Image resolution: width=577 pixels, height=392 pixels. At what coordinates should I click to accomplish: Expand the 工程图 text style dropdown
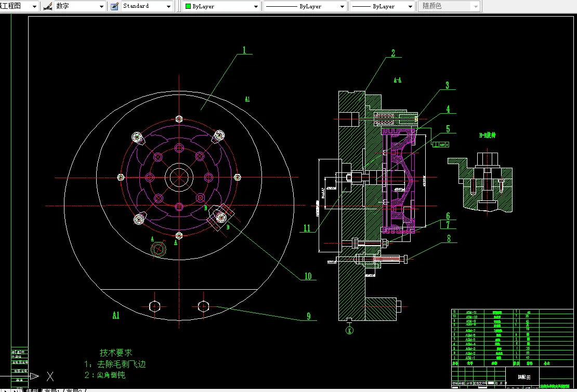point(18,6)
